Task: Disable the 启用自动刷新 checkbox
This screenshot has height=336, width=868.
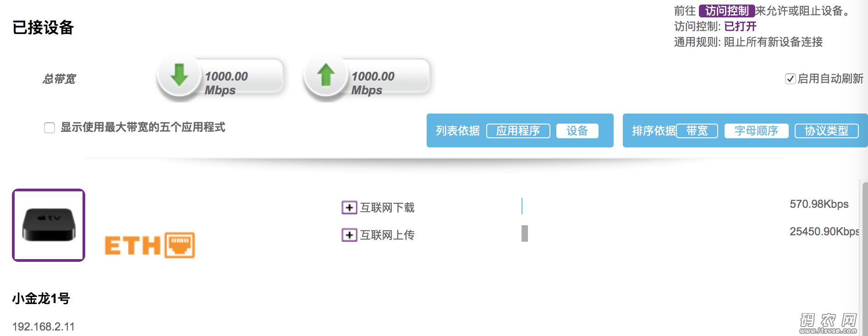Action: (x=790, y=79)
